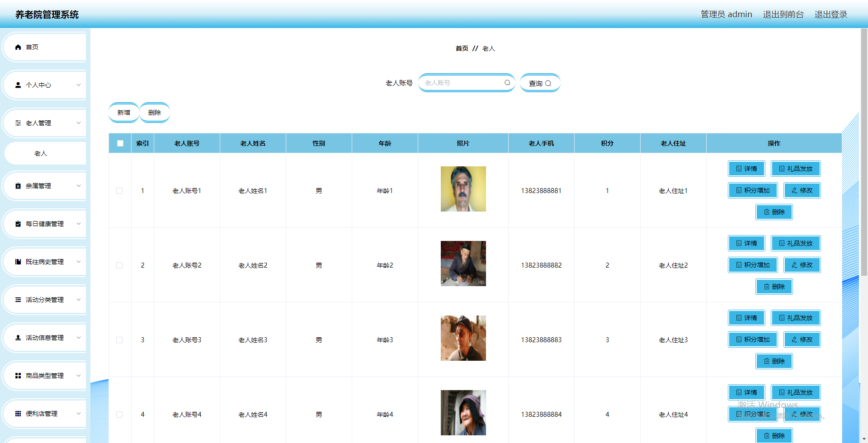868x443 pixels.
Task: Expand the 活动信息管理 menu chevron
Action: click(79, 338)
